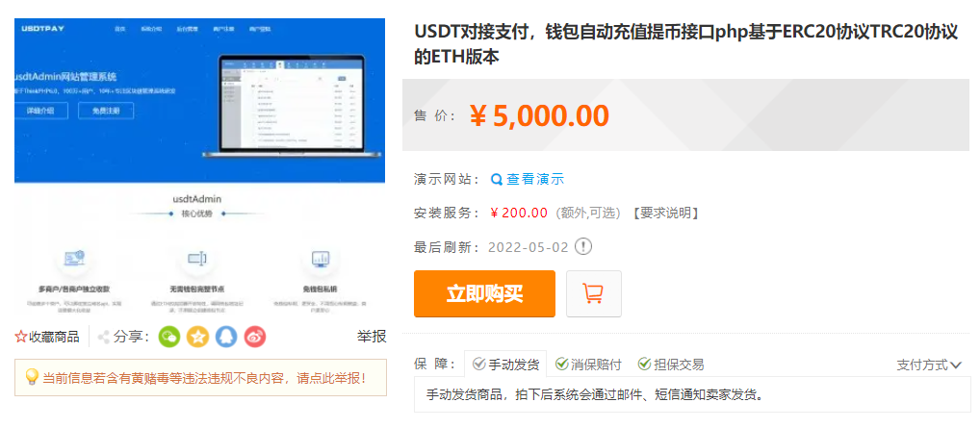980x428 pixels.
Task: Click the 举报 report link
Action: point(372,337)
